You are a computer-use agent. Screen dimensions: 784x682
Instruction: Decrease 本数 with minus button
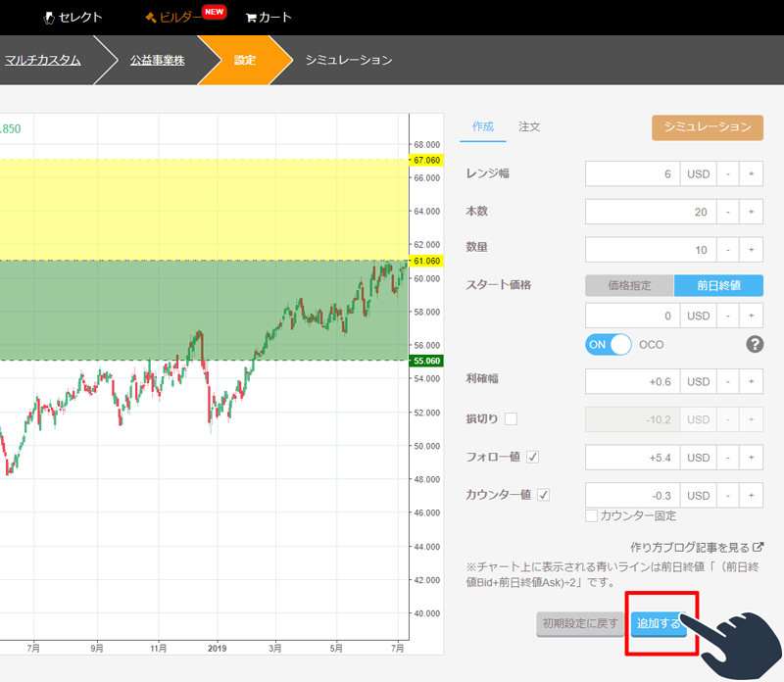point(728,212)
